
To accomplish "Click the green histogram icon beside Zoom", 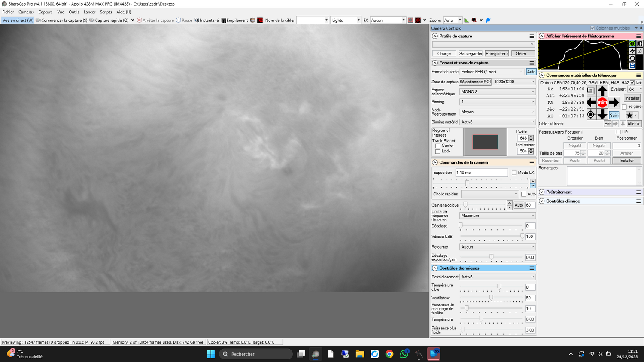I will pos(467,20).
